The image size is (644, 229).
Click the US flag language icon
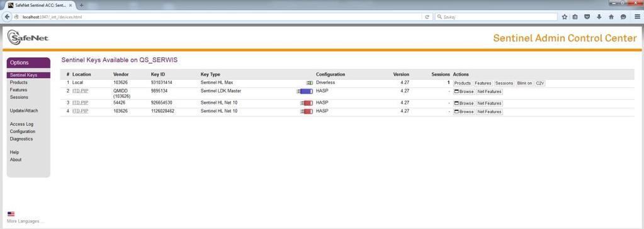(x=11, y=214)
